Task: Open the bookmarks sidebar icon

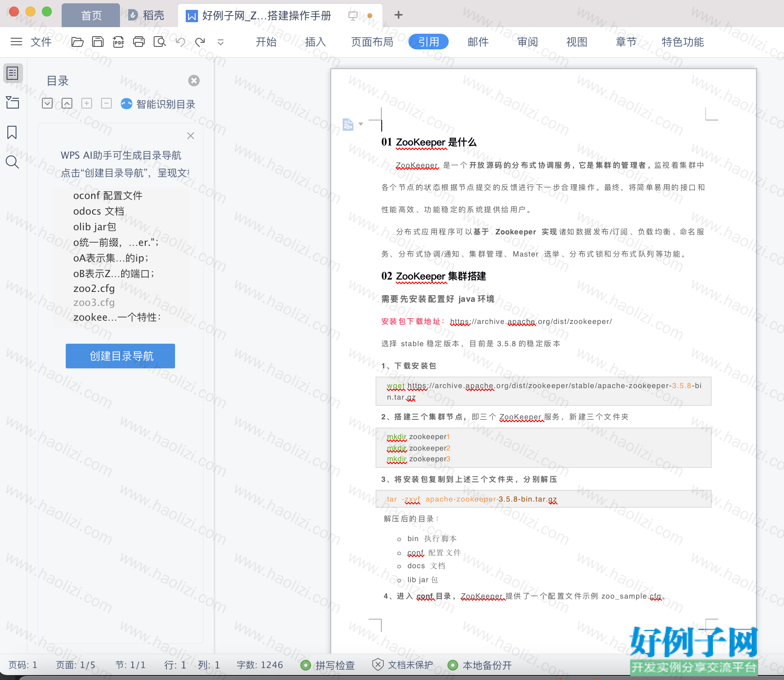Action: (x=12, y=132)
